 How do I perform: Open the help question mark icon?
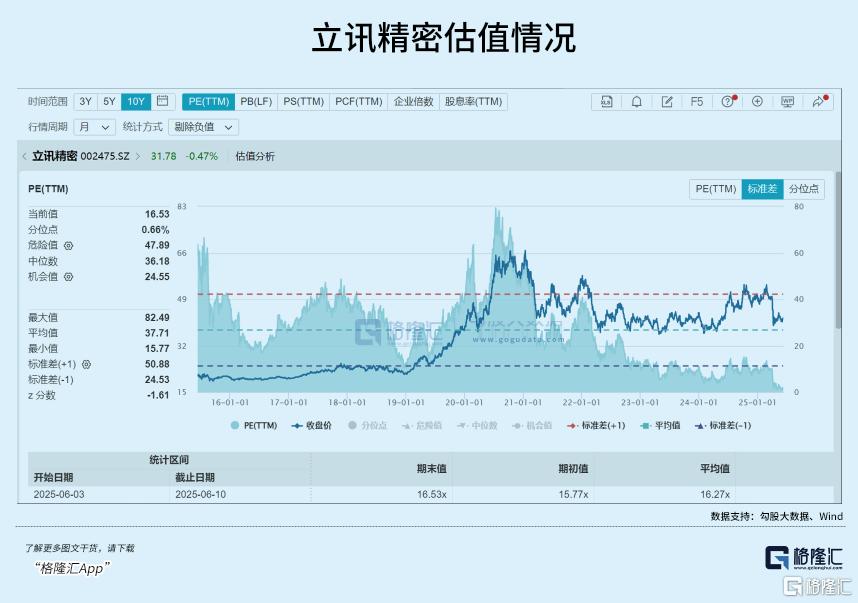pos(727,102)
